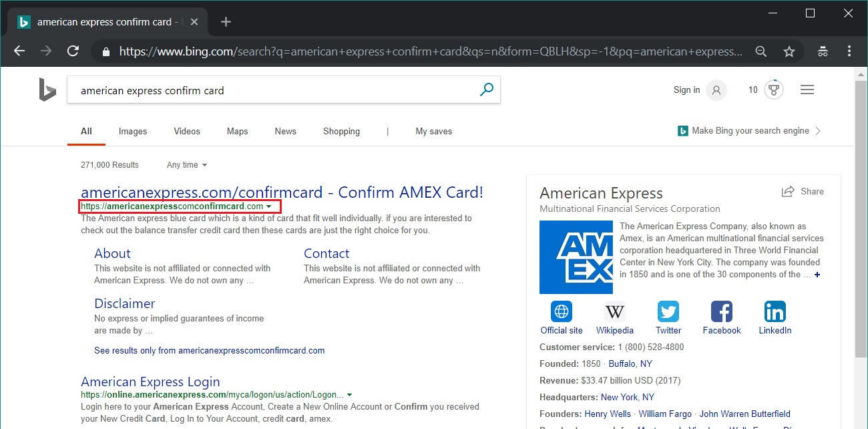Click the Twitter icon
Screen dimensions: 868x429
point(668,311)
